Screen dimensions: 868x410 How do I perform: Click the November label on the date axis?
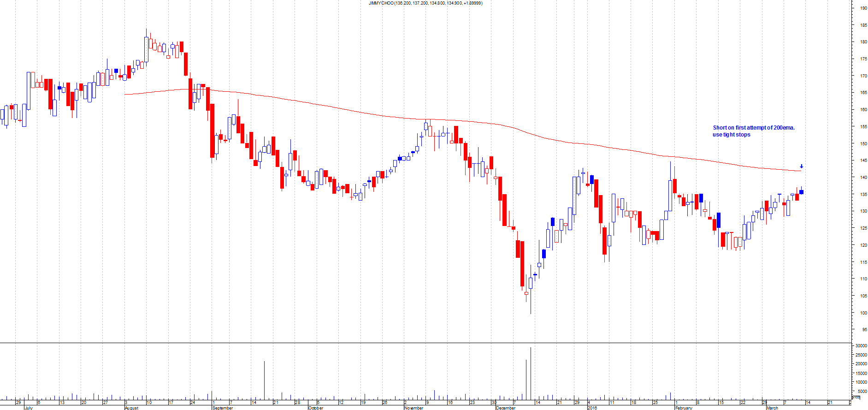click(413, 408)
